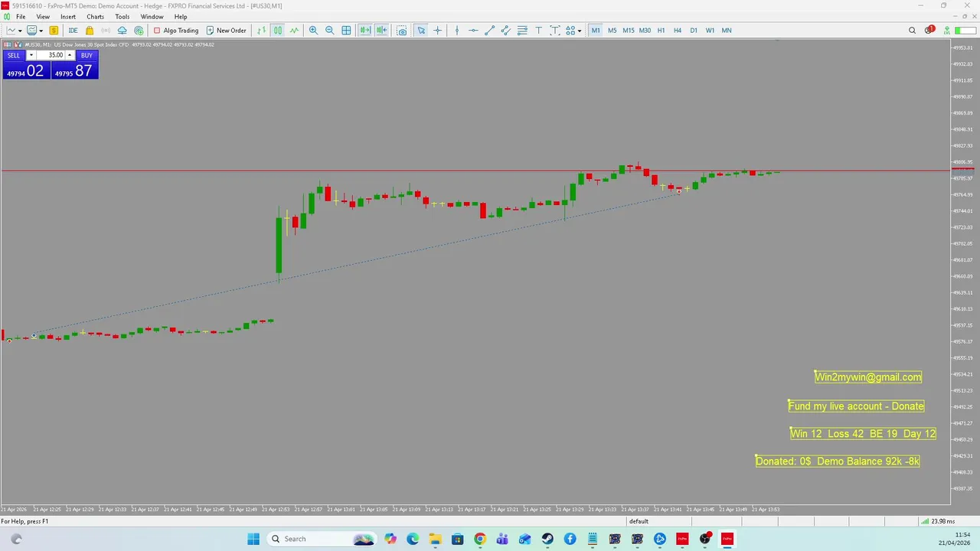The height and width of the screenshot is (551, 980).
Task: Decrease trade volume with down arrow
Action: 31,55
